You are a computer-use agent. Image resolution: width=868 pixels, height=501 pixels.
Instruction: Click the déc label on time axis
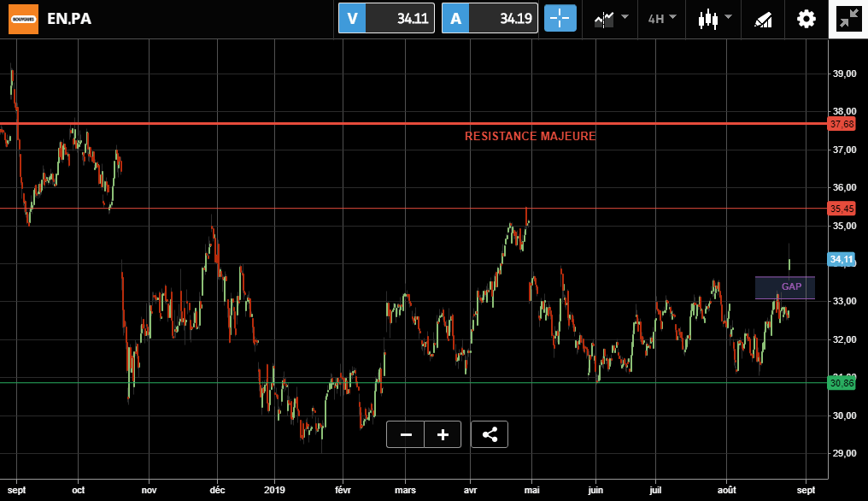218,490
